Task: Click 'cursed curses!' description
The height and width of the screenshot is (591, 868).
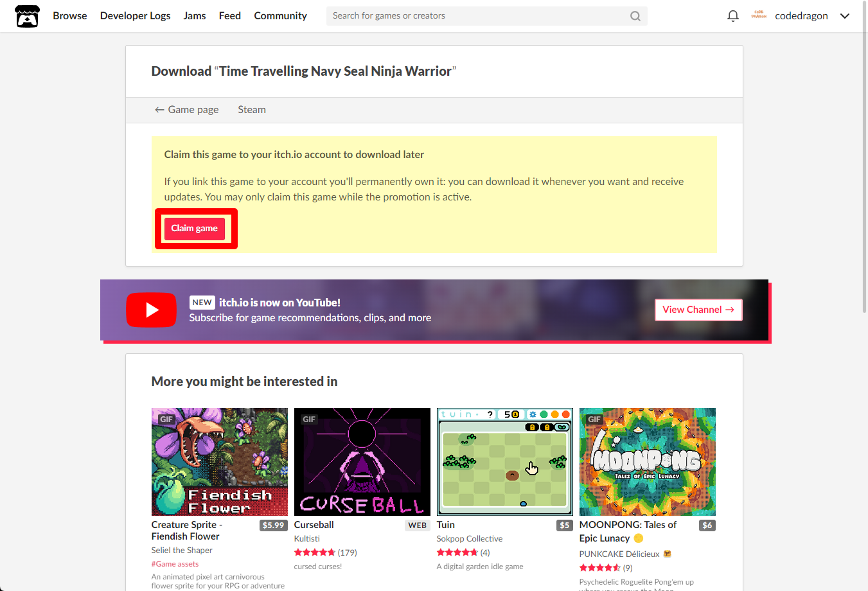Action: coord(318,567)
